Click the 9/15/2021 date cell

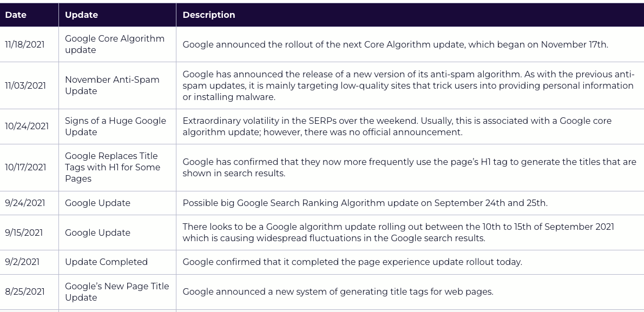(x=29, y=233)
